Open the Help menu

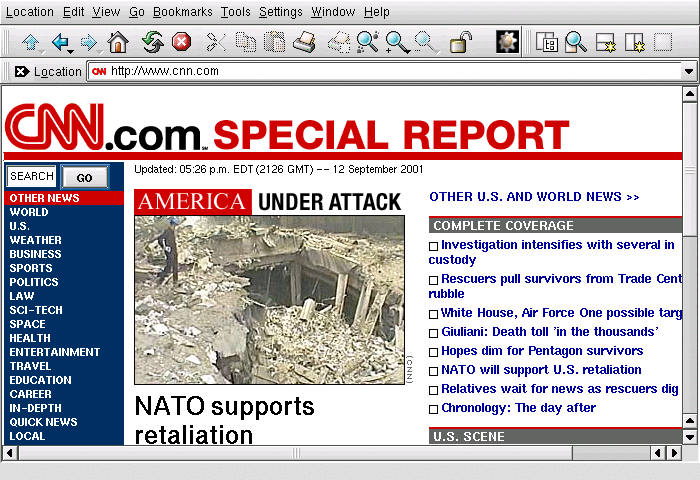376,12
